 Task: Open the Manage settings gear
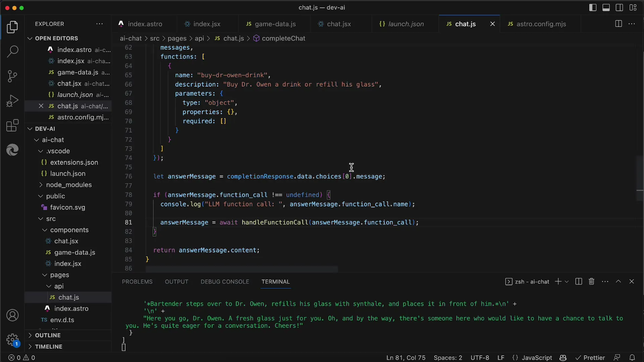[x=12, y=340]
